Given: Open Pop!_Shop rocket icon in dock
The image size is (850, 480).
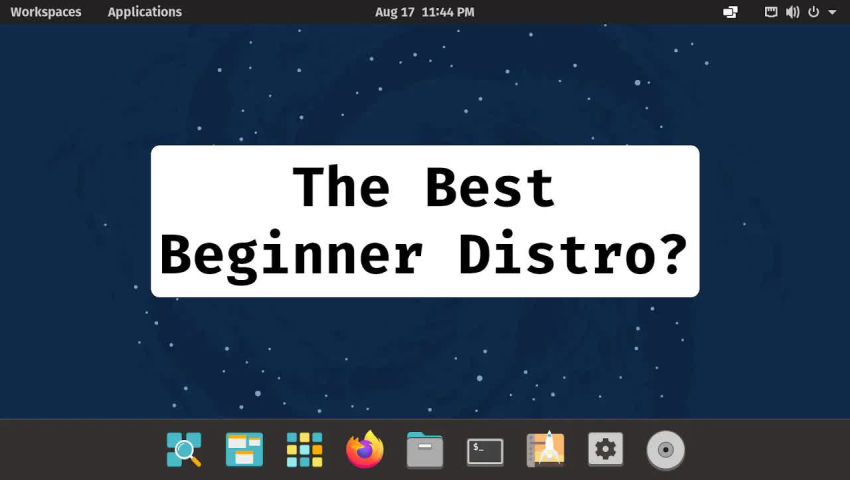Looking at the screenshot, I should tap(545, 450).
